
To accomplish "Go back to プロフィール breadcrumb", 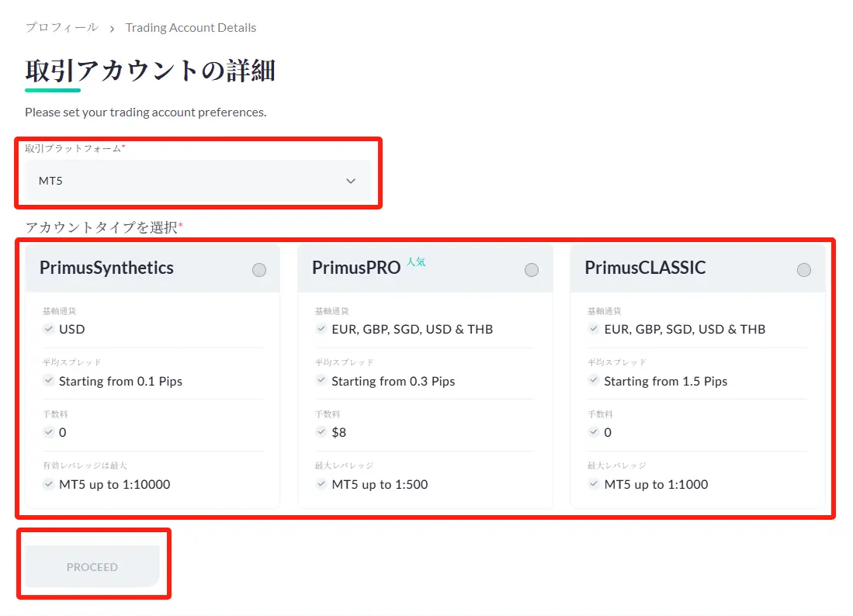I will coord(61,28).
